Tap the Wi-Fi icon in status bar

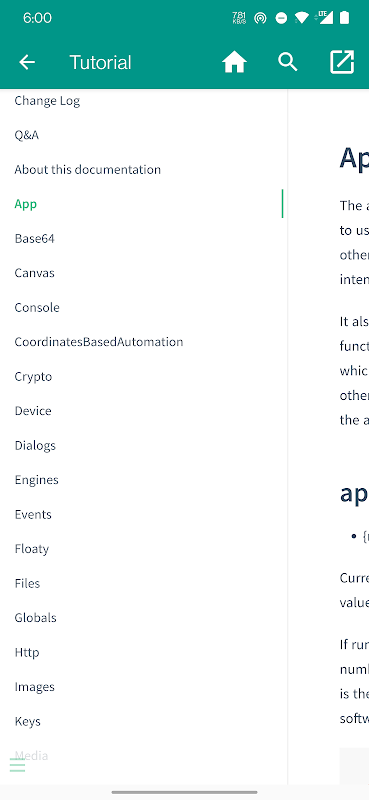tap(302, 18)
